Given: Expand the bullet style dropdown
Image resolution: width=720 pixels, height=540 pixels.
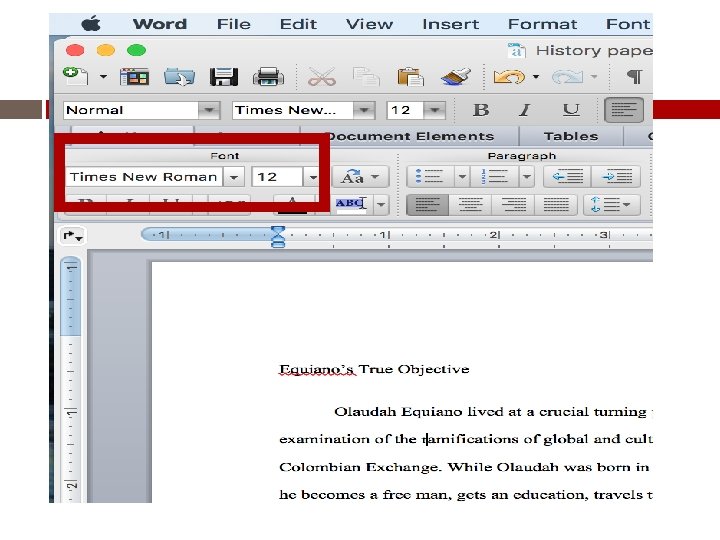Looking at the screenshot, I should [x=462, y=177].
